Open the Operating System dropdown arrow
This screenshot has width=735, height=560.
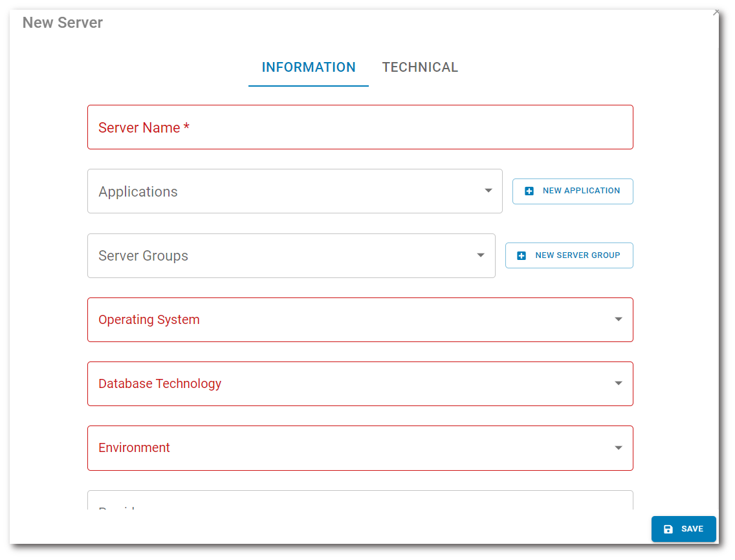pos(618,319)
